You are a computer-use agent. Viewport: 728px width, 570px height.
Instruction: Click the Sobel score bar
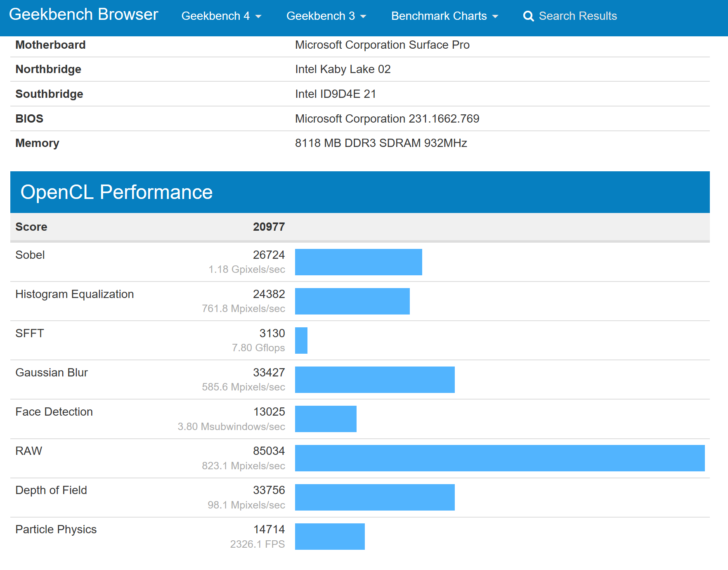tap(359, 262)
